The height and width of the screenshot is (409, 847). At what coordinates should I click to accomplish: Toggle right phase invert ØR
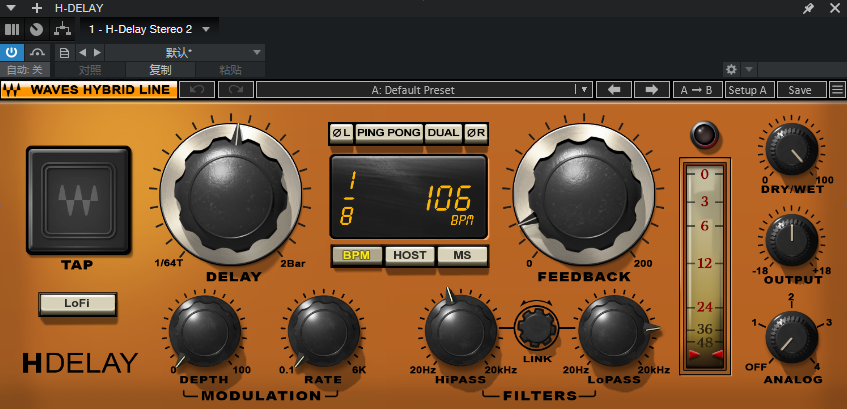point(476,133)
